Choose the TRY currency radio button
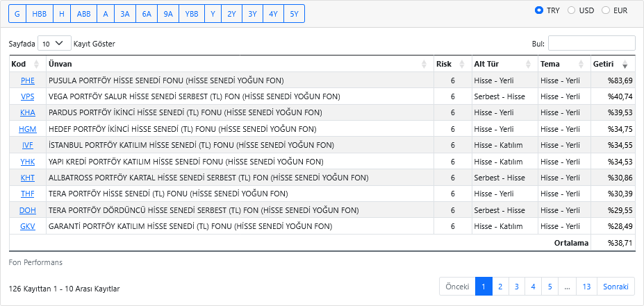 click(539, 10)
